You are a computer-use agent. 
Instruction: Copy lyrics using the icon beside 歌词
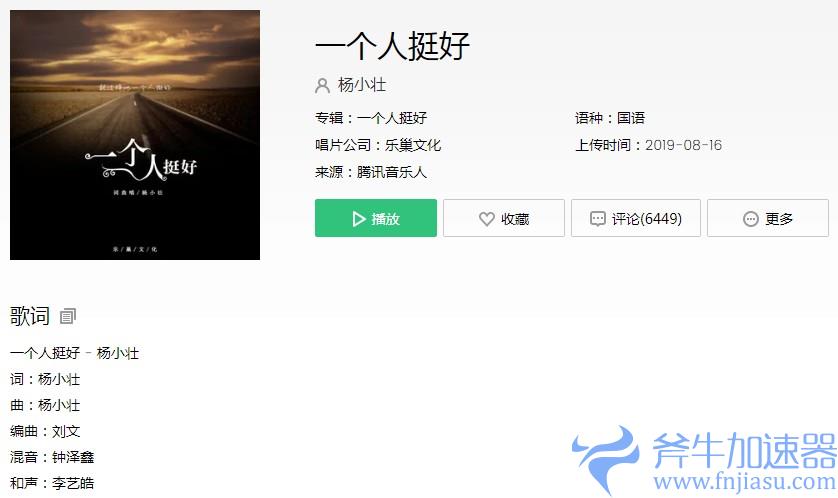[x=67, y=316]
